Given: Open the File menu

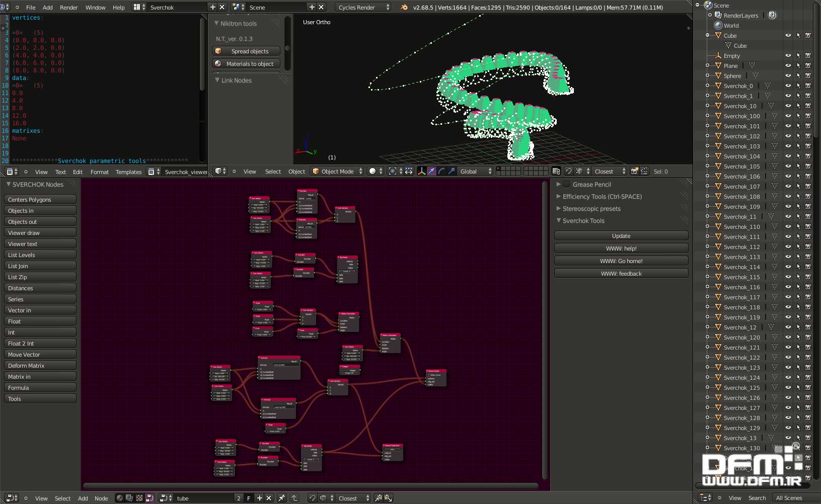Looking at the screenshot, I should (x=31, y=7).
